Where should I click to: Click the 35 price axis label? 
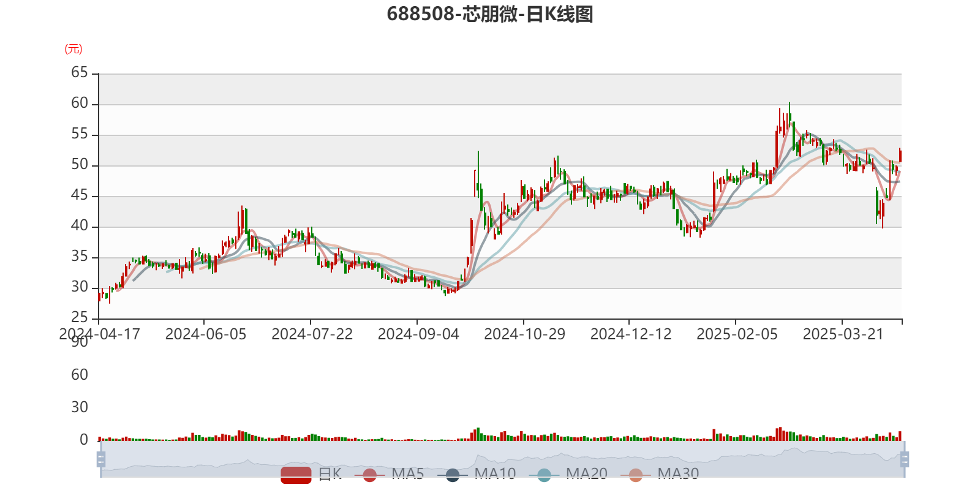coord(80,257)
